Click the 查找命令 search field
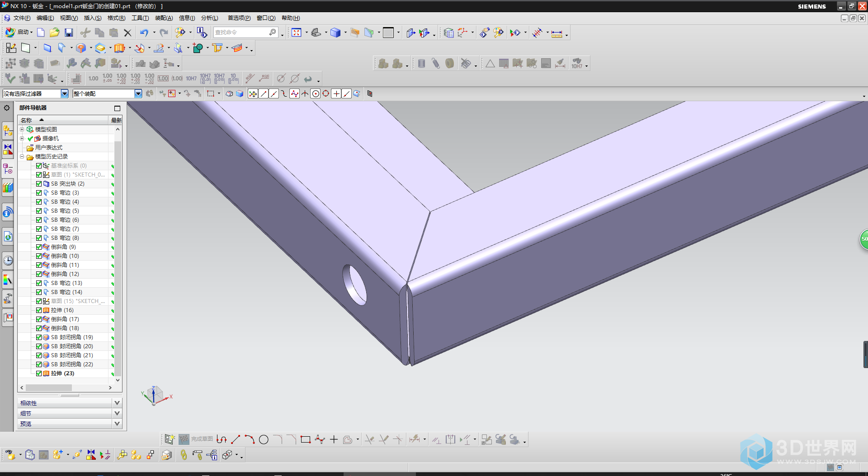Viewport: 868px width, 476px height. point(245,33)
